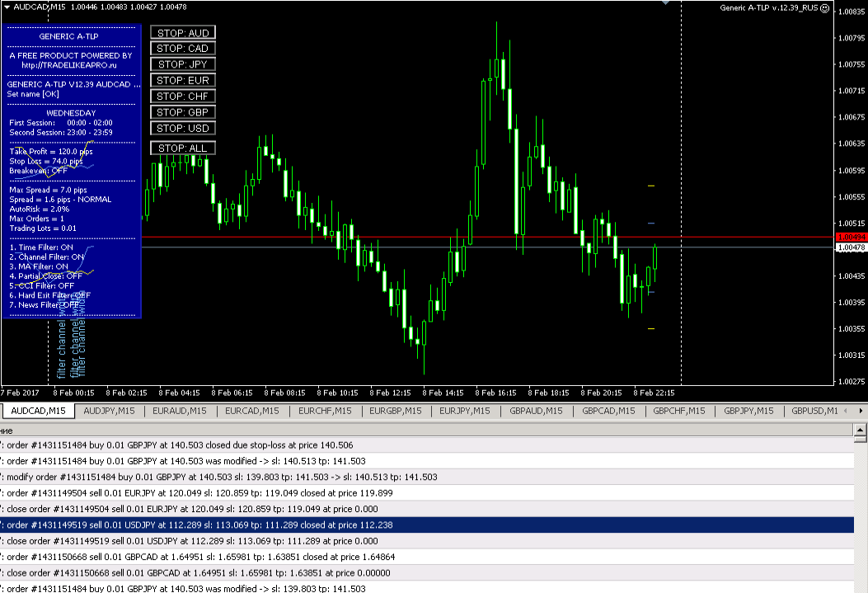Select log row close order GBPCAD sell
This screenshot has height=593, width=868.
pyautogui.click(x=427, y=573)
